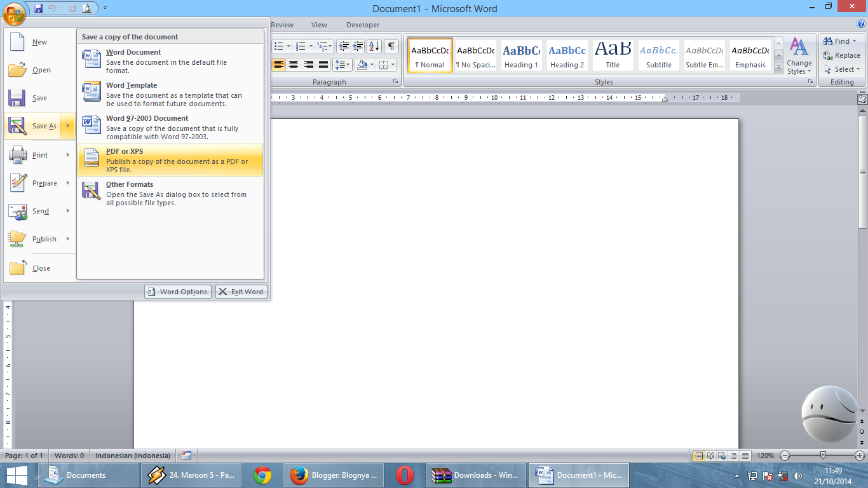Open the Paragraph dialog launcher
Image resolution: width=868 pixels, height=488 pixels.
coord(396,82)
